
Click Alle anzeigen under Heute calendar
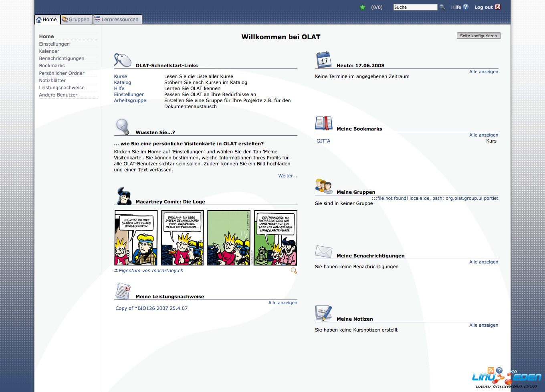pos(484,72)
